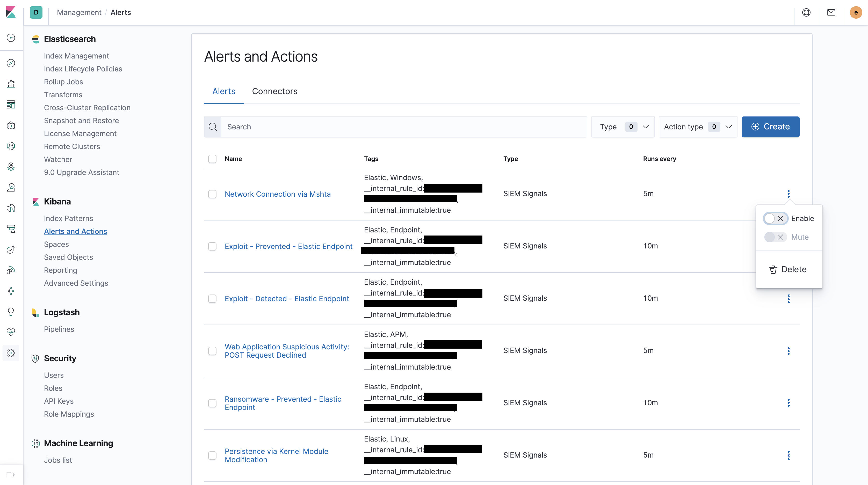Open Index Management in Elasticsearch section
The width and height of the screenshot is (868, 485).
tap(76, 56)
